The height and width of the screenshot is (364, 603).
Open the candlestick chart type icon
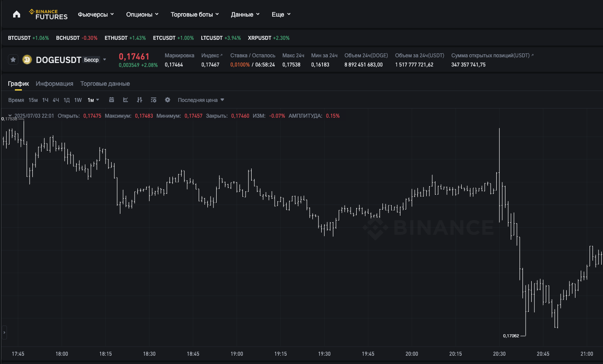tap(140, 100)
